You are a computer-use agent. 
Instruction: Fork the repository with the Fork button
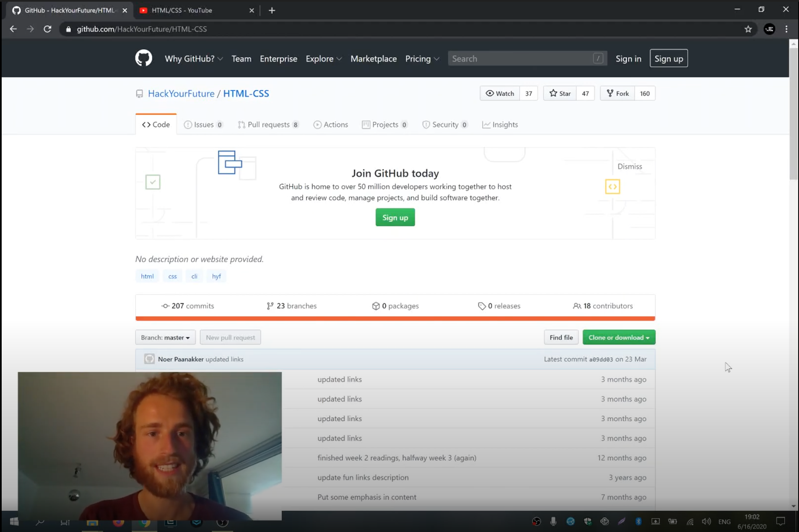pyautogui.click(x=617, y=93)
